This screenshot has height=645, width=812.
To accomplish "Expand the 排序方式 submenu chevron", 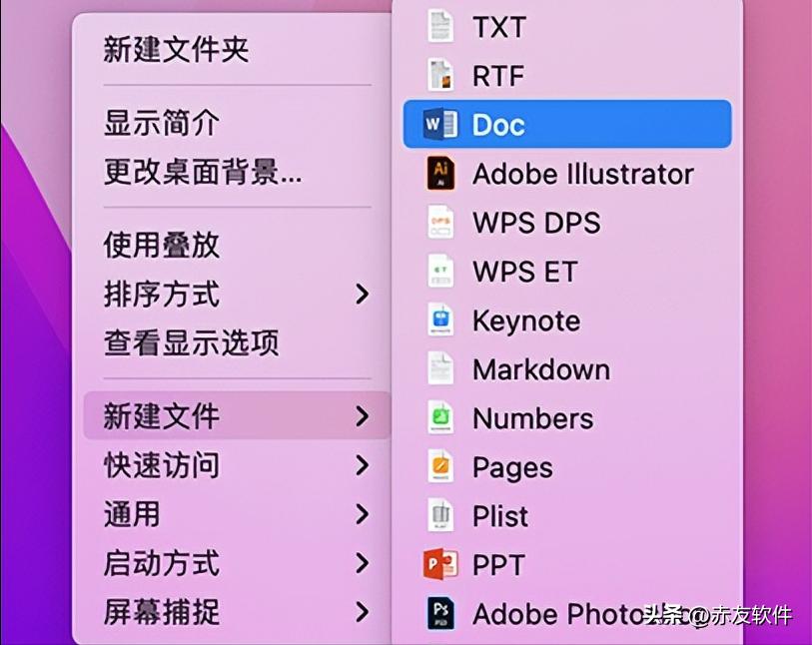I will [364, 295].
